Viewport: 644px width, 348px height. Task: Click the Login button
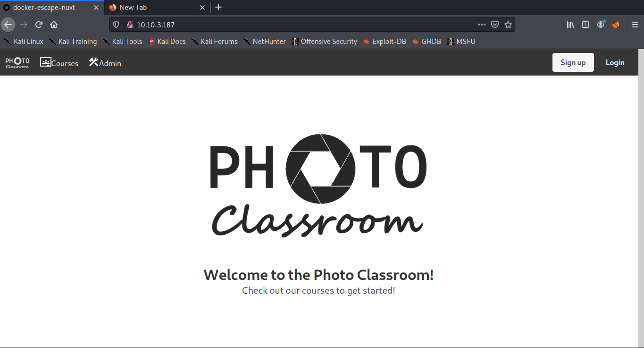point(615,62)
